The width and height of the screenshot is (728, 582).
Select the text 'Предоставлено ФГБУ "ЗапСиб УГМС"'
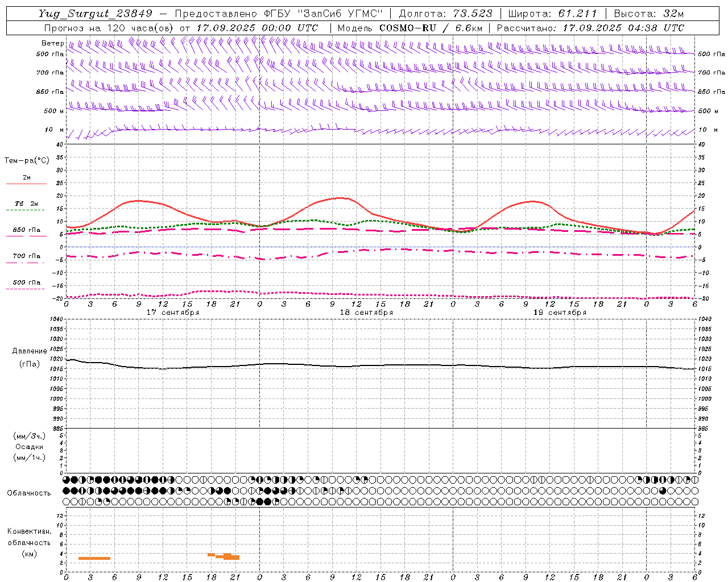click(x=279, y=14)
